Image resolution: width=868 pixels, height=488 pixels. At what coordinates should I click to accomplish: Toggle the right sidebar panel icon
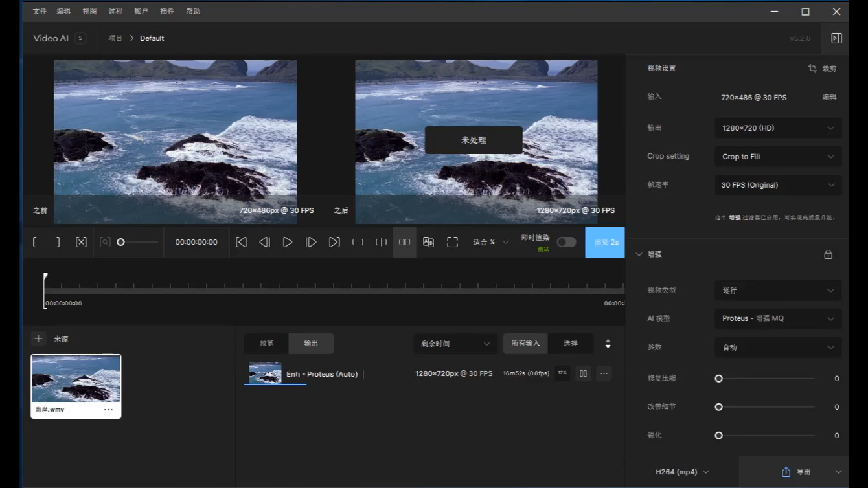click(836, 38)
